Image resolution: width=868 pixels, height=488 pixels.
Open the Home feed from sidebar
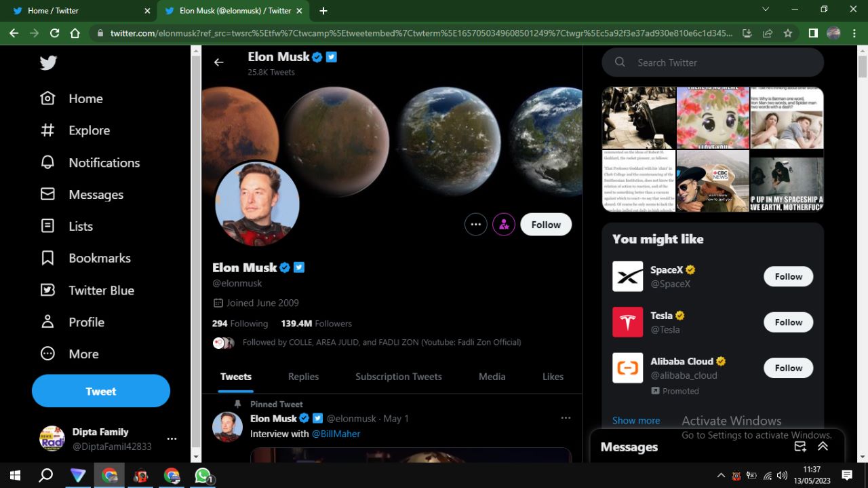tap(72, 98)
